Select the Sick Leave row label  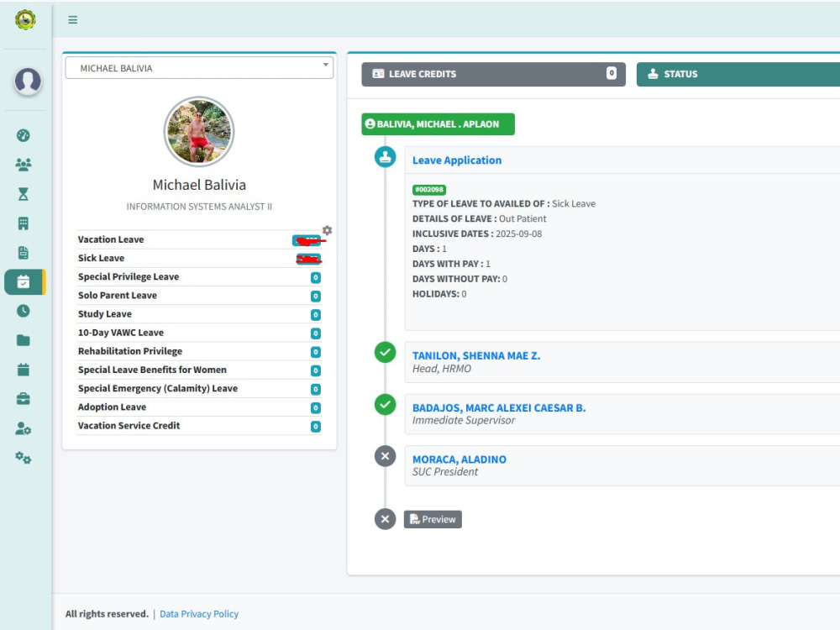[102, 258]
